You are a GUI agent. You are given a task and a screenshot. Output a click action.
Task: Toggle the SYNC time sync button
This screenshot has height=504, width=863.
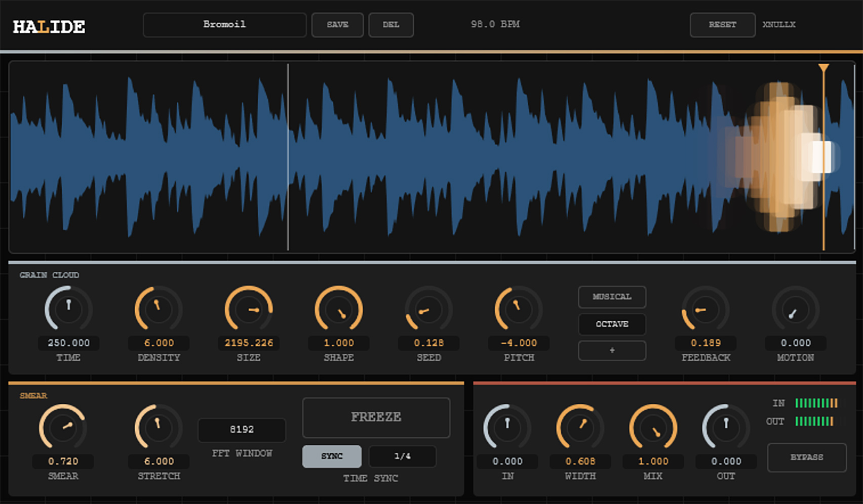point(332,456)
